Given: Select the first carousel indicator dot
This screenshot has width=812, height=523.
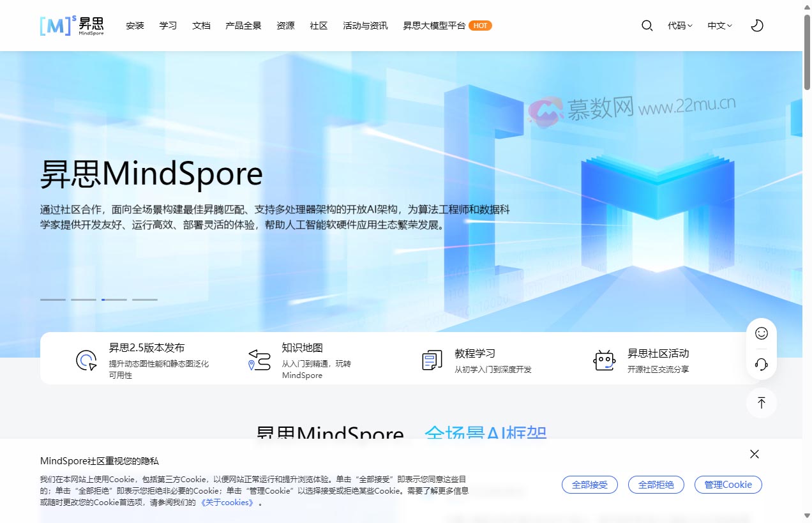Looking at the screenshot, I should pyautogui.click(x=53, y=299).
